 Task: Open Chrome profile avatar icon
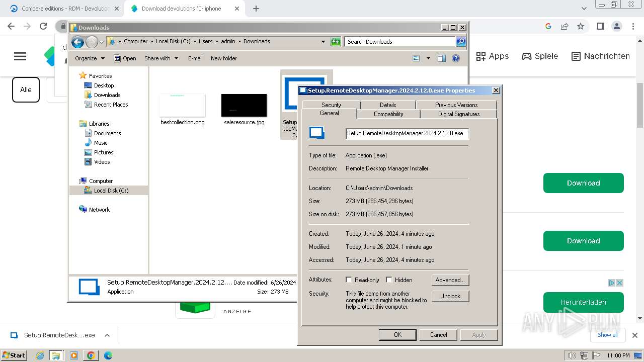tap(616, 26)
